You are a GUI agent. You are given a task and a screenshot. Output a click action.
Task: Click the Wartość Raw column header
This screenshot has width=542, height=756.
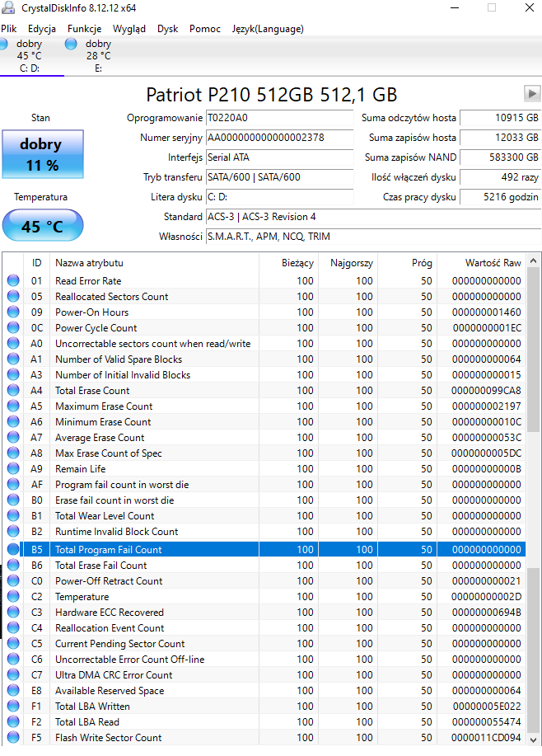481,263
